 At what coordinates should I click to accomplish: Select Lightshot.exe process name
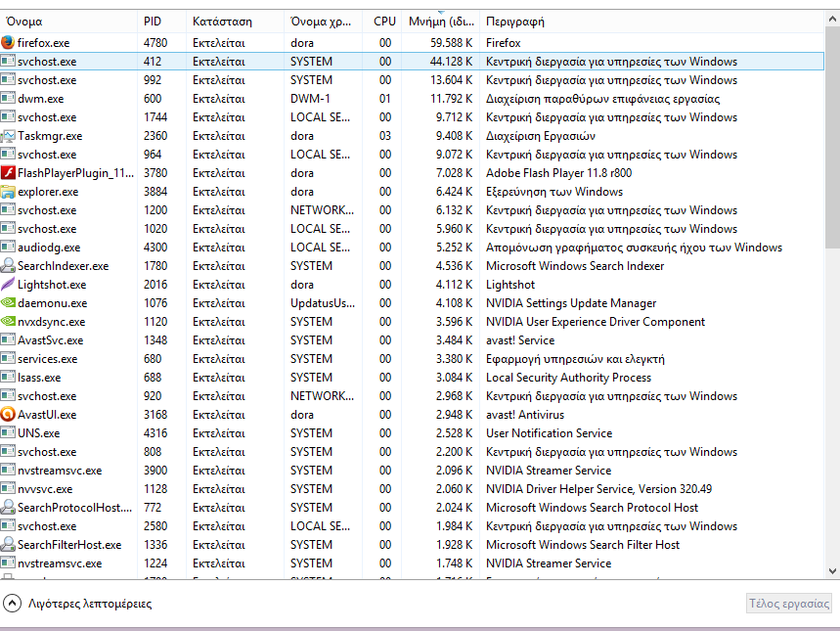(x=52, y=285)
